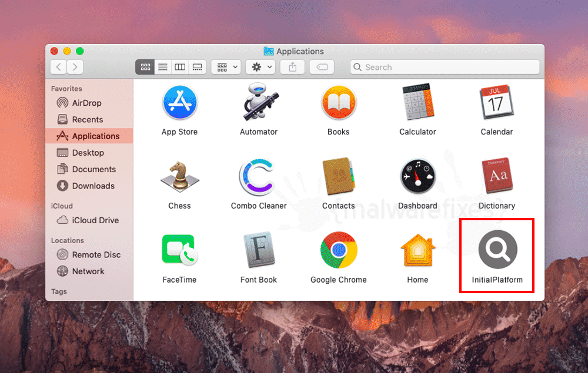Select the Chess application icon
This screenshot has width=588, height=373.
click(179, 176)
